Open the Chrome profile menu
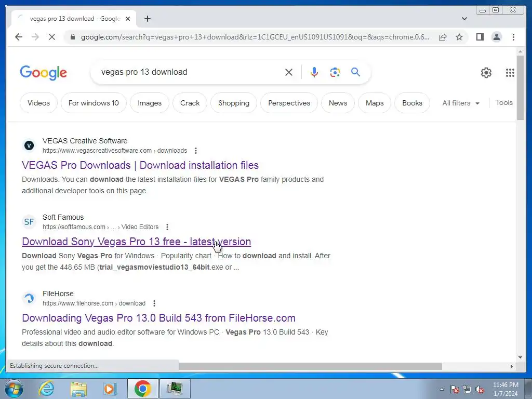532x399 pixels. (x=496, y=37)
